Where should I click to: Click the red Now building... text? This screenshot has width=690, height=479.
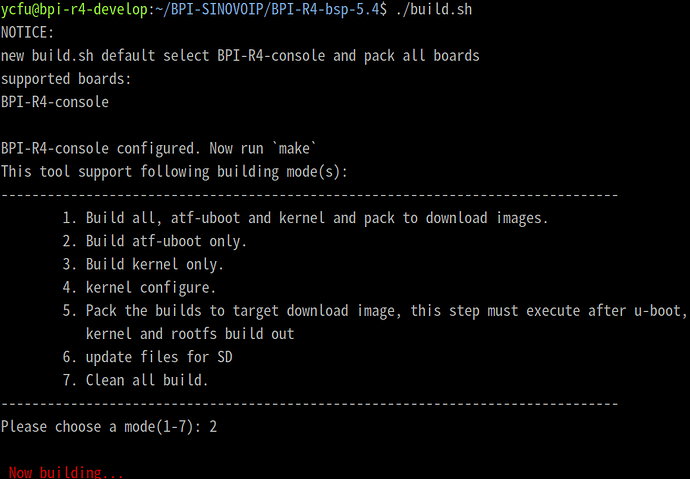(66, 472)
